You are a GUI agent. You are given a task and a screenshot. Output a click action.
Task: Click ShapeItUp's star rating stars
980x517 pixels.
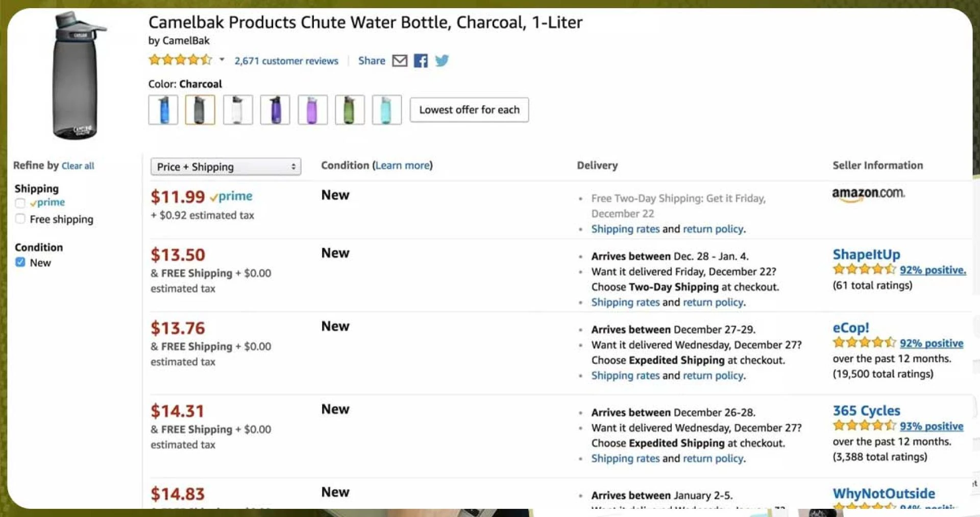click(x=864, y=270)
